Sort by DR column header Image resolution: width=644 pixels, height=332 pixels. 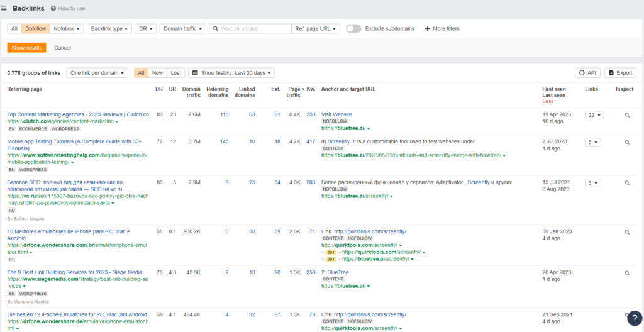coord(159,89)
